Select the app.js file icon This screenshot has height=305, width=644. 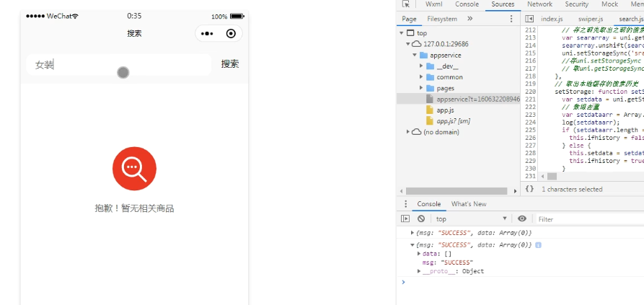[x=430, y=110]
